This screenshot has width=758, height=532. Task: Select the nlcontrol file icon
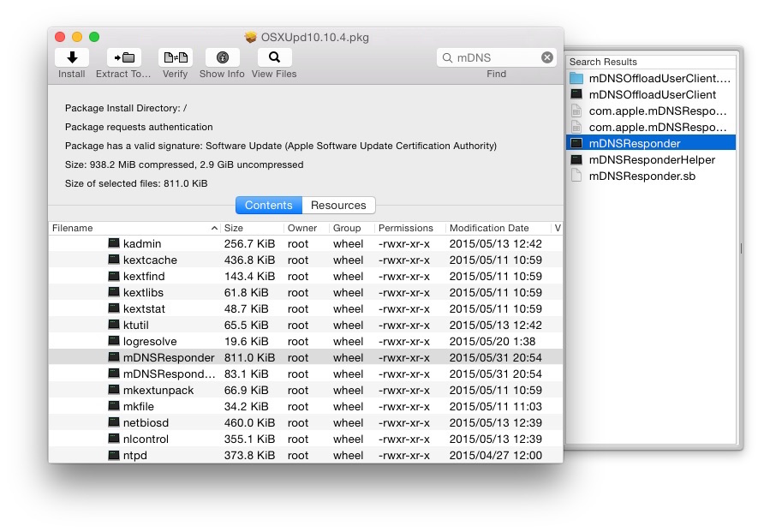click(114, 439)
